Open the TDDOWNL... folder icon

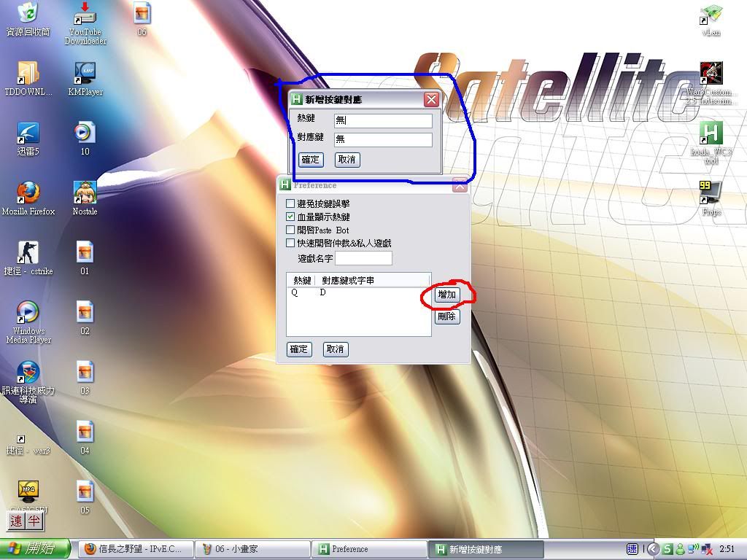pos(28,73)
